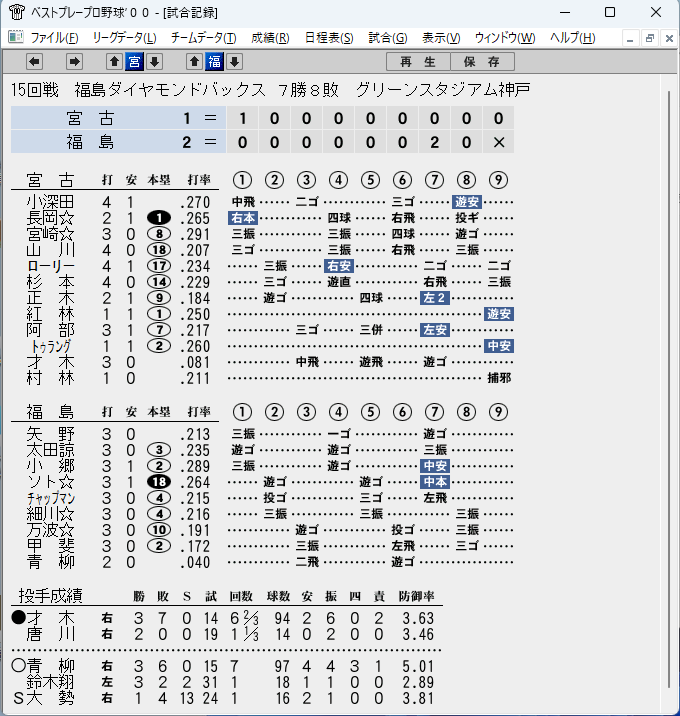
Task: Click 宮古 team name in scoreboard
Action: coord(90,118)
